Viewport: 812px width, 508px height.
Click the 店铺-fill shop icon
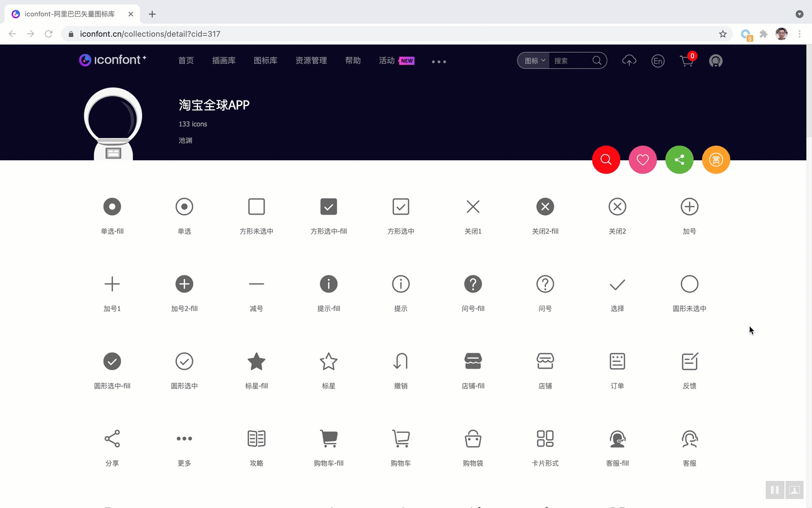(473, 361)
